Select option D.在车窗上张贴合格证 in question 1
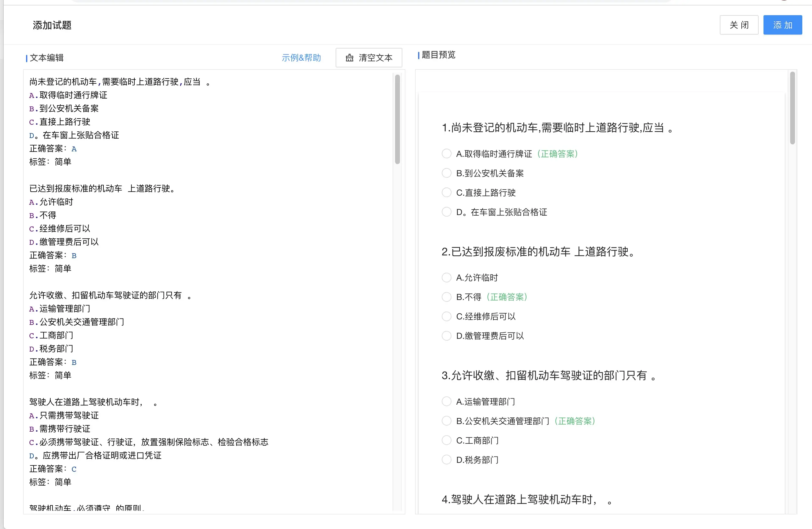 point(446,212)
